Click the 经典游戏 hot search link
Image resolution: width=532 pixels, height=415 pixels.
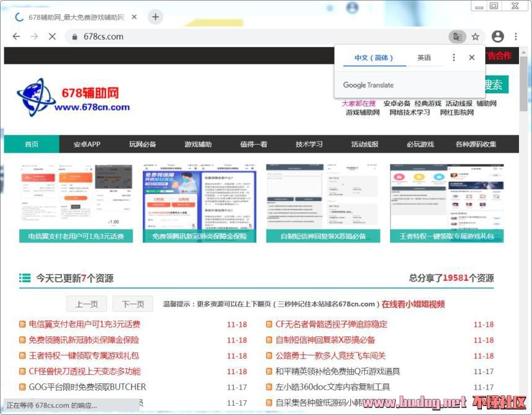coord(428,103)
